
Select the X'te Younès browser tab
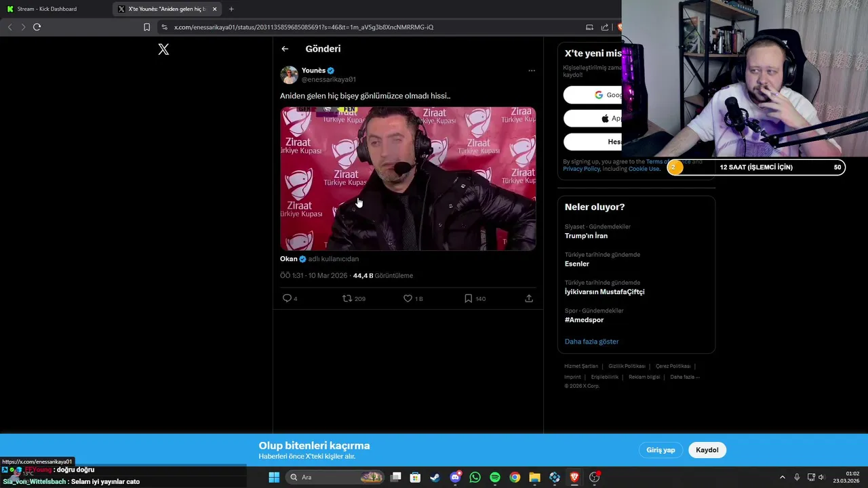tap(167, 9)
